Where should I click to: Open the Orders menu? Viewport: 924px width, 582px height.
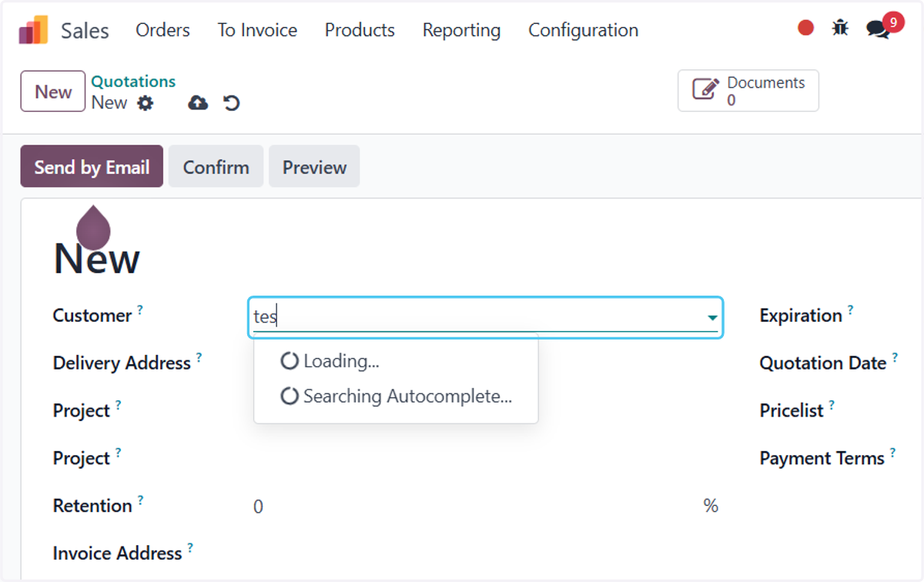point(162,30)
